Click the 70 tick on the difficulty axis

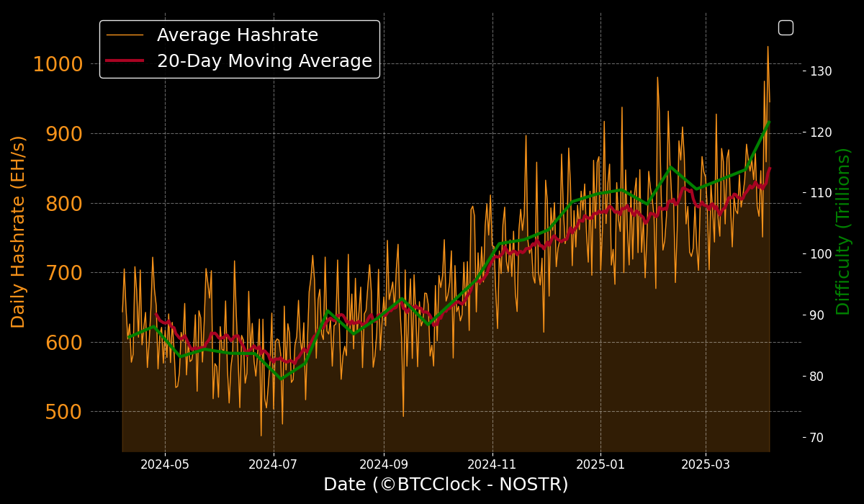(817, 438)
